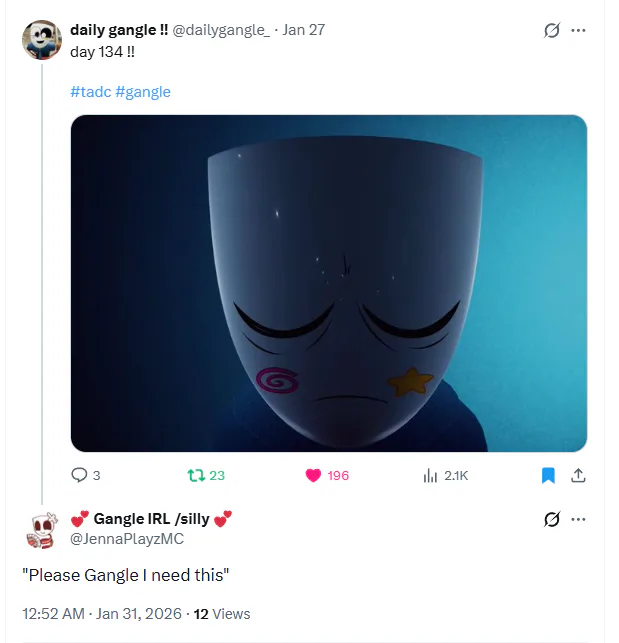Share the daily gangle tweet
Viewport: 619px width, 643px height.
click(578, 475)
